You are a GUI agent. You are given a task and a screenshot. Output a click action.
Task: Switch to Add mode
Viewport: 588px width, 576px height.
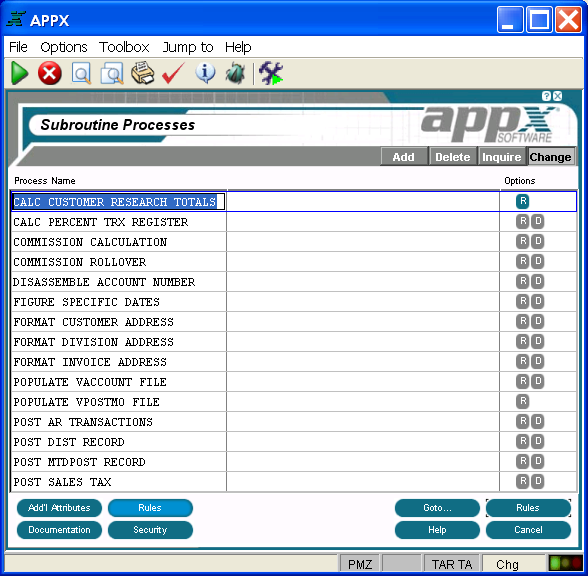point(404,157)
